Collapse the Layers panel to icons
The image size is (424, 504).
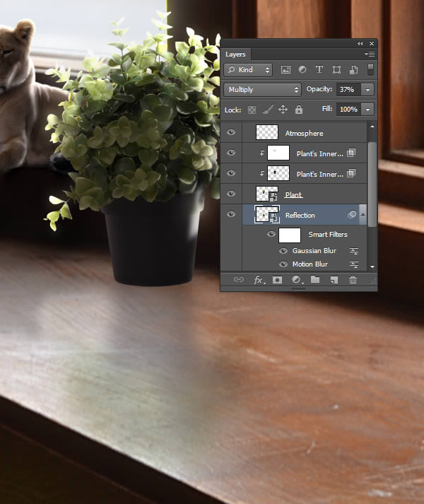pyautogui.click(x=360, y=43)
